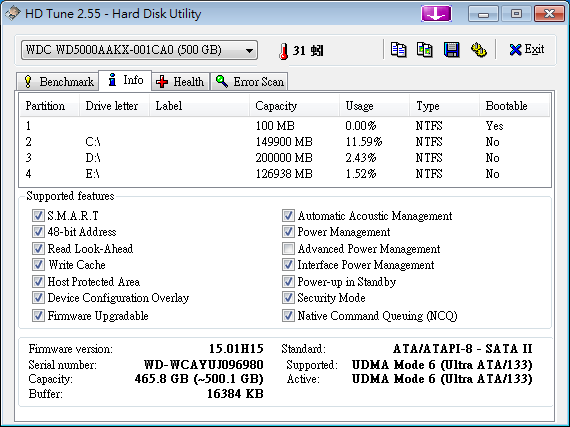The height and width of the screenshot is (427, 570).
Task: Click the 100 MB capacity cell
Action: coord(275,126)
